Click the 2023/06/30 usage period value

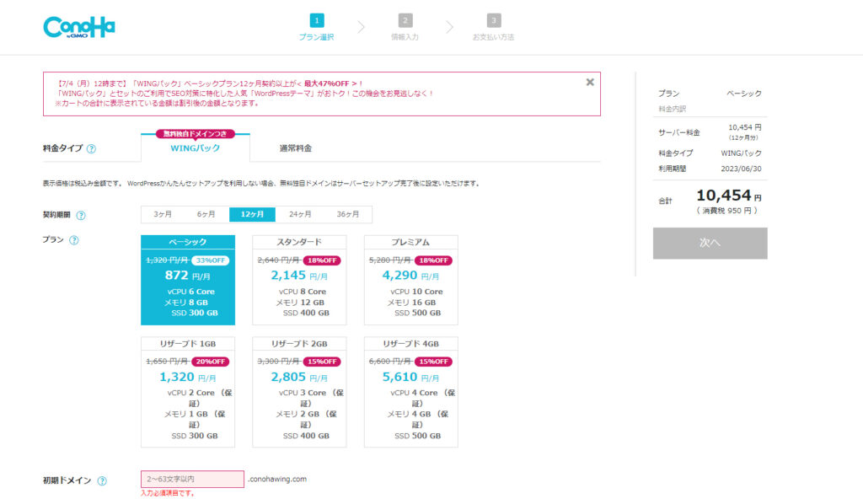tap(742, 169)
